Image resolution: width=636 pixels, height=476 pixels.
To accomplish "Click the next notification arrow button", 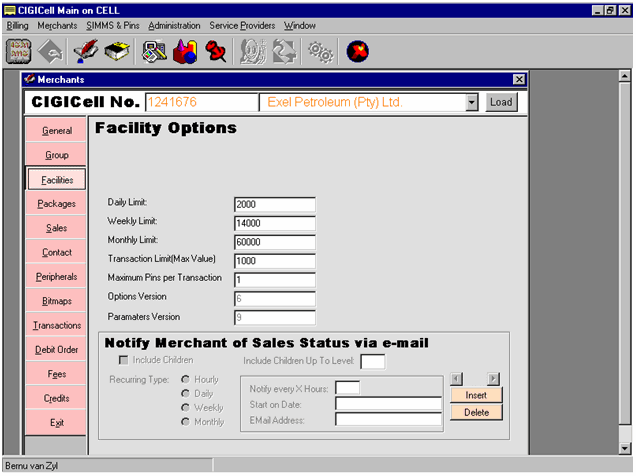I will 493,379.
